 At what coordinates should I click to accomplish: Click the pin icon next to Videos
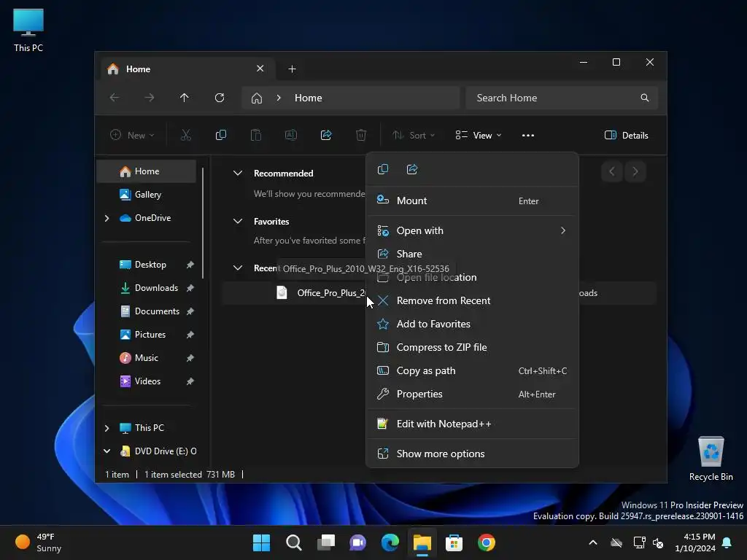click(x=190, y=381)
